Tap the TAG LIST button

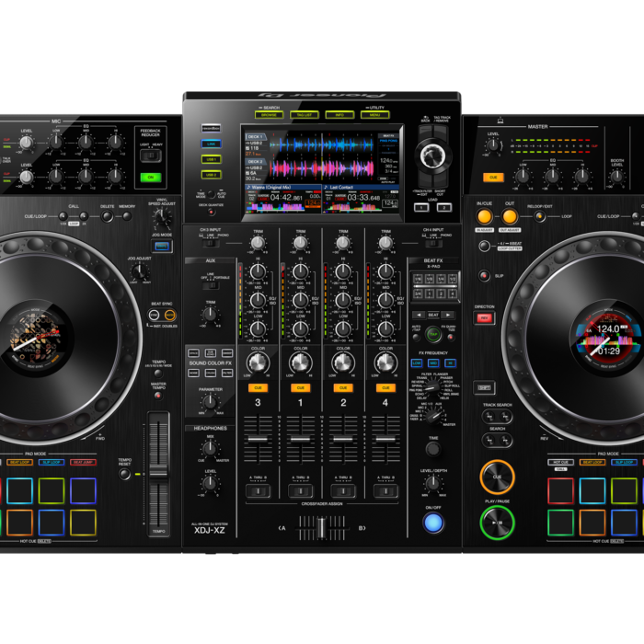pyautogui.click(x=305, y=115)
